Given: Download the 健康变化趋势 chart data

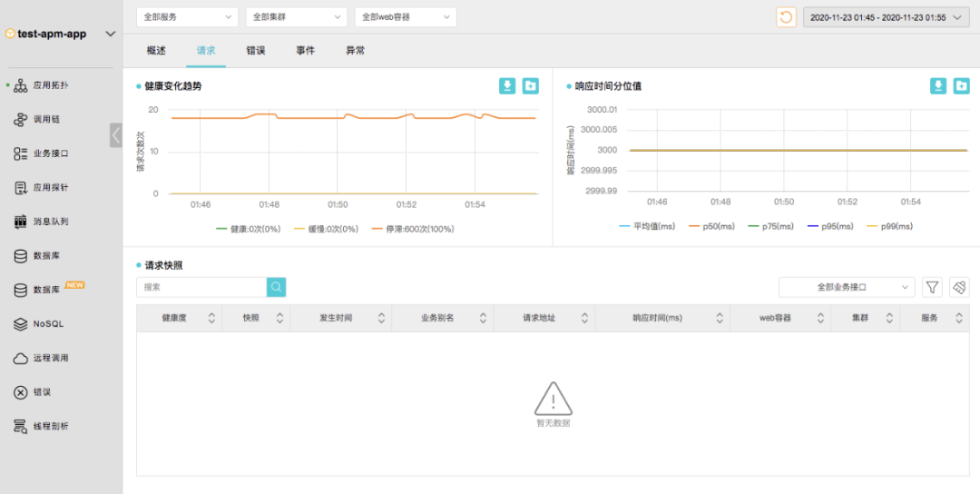Looking at the screenshot, I should click(x=507, y=86).
